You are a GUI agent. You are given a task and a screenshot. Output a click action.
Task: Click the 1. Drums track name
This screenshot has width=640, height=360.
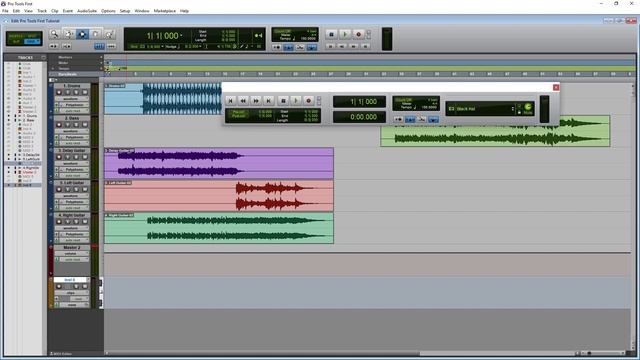coord(72,86)
